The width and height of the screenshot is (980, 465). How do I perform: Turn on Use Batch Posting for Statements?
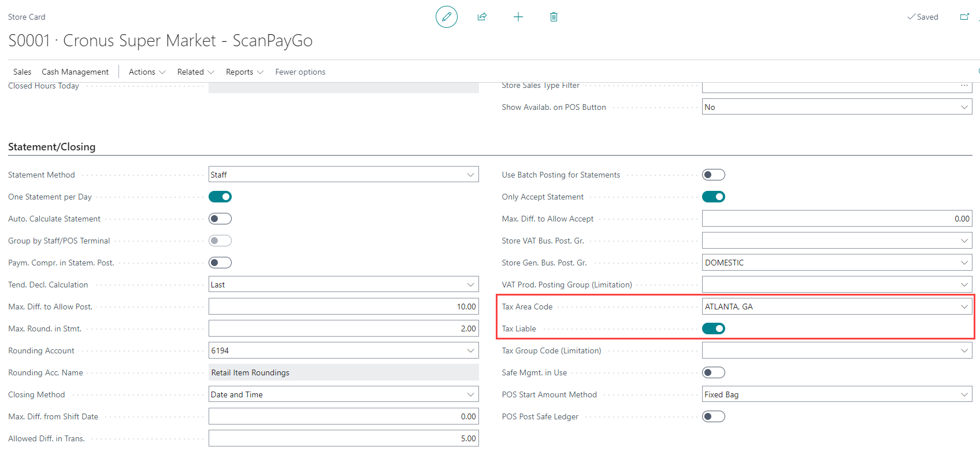[714, 175]
